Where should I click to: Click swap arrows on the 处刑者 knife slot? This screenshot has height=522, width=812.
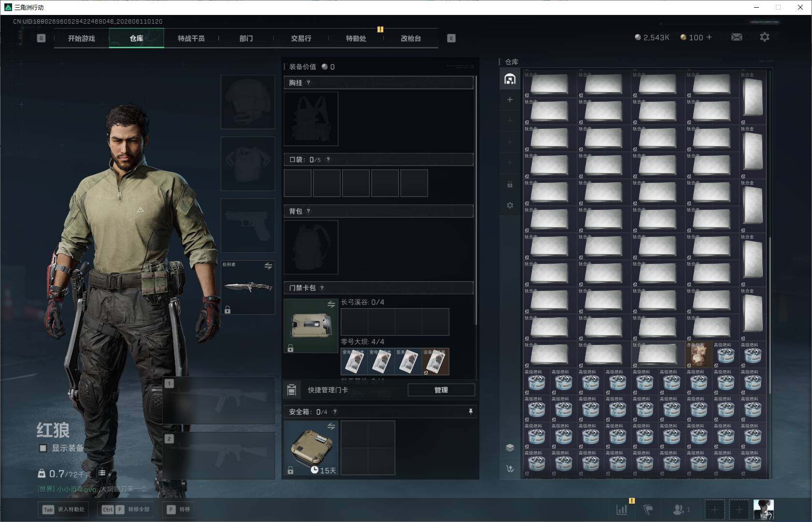pos(268,266)
